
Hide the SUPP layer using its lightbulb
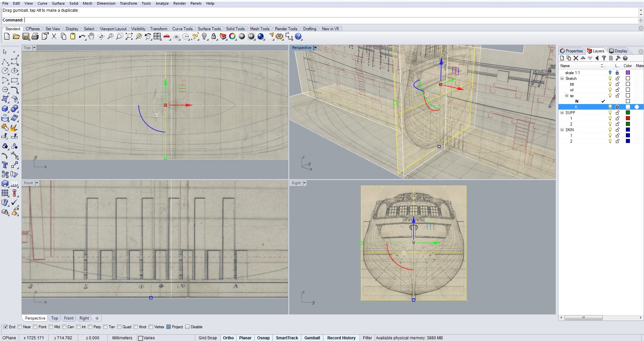610,113
